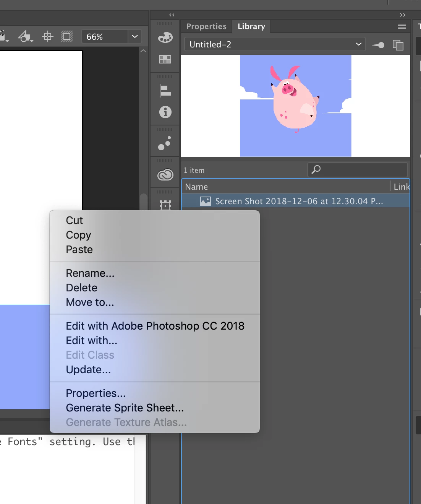Switch to the Properties tab
421x504 pixels.
coord(206,26)
